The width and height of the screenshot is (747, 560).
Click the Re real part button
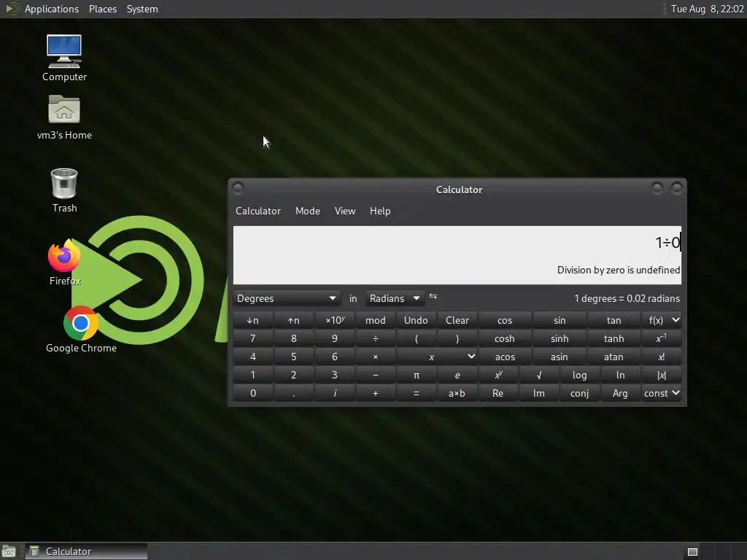pos(498,393)
